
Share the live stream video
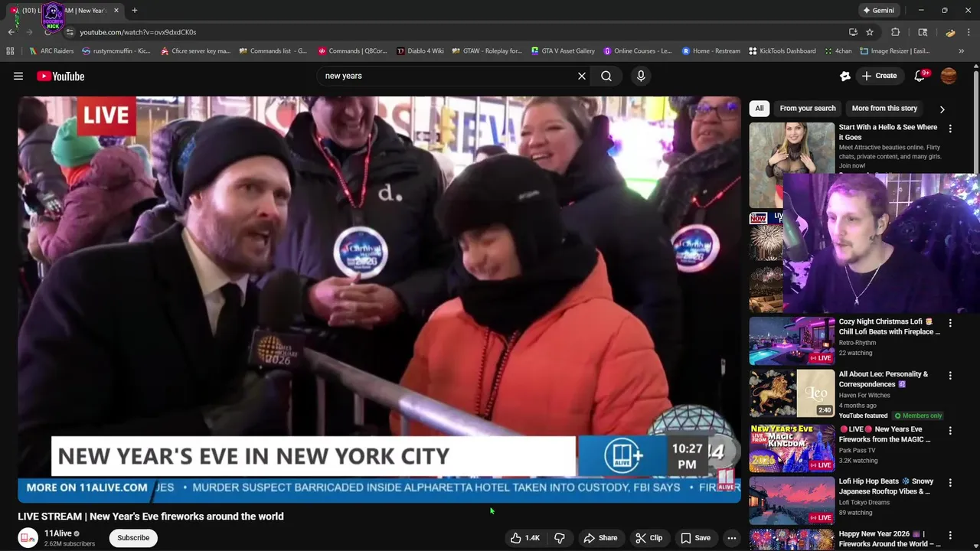point(600,538)
